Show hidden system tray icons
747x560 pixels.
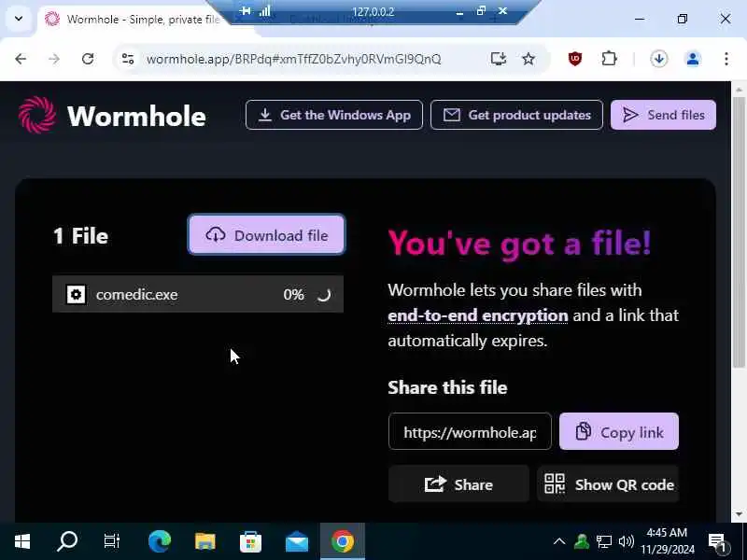pyautogui.click(x=559, y=541)
